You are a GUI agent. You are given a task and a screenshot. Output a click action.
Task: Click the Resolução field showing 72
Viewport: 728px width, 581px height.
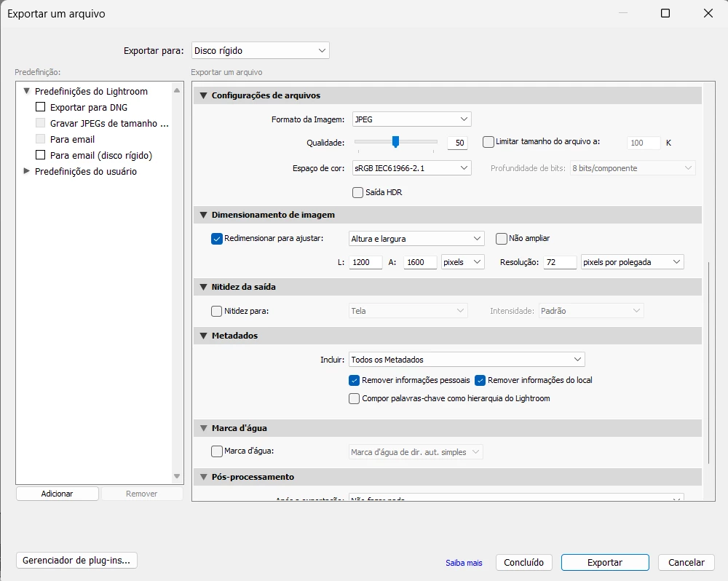tap(560, 262)
